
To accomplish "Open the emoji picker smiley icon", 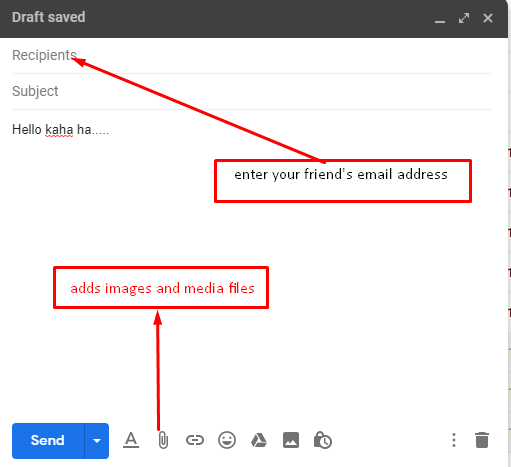I will pyautogui.click(x=227, y=440).
